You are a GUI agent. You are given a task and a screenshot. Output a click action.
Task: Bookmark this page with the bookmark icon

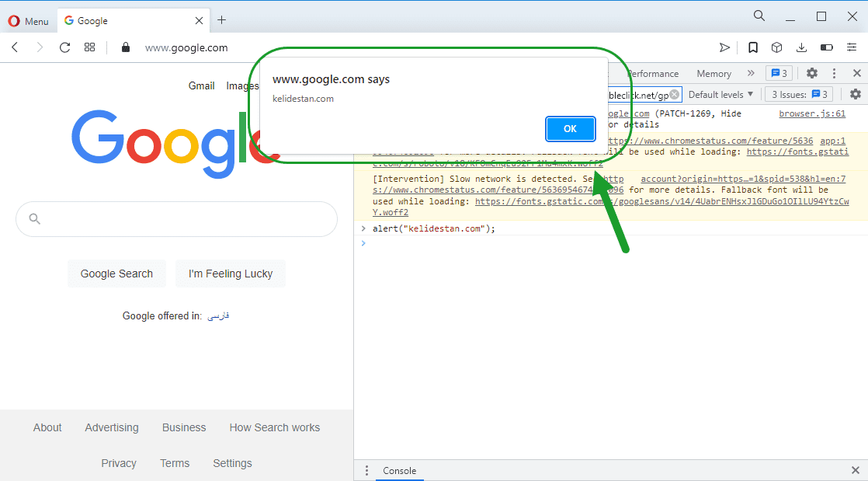753,47
